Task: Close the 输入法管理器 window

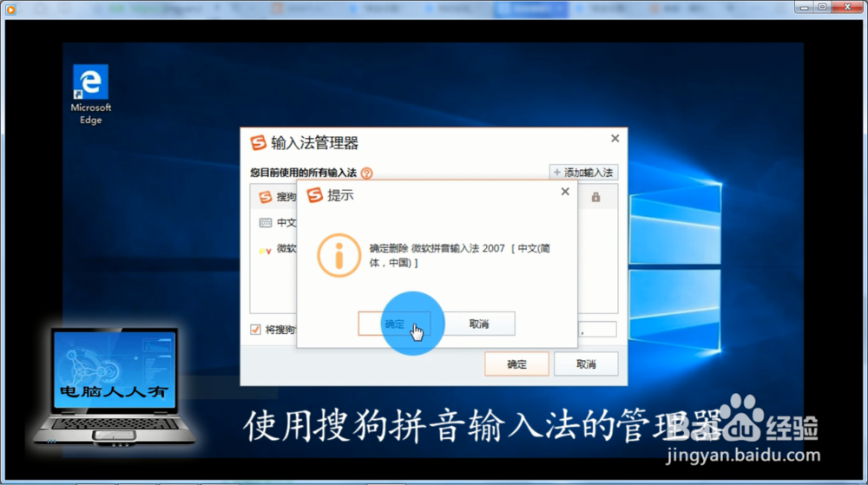Action: pos(615,138)
